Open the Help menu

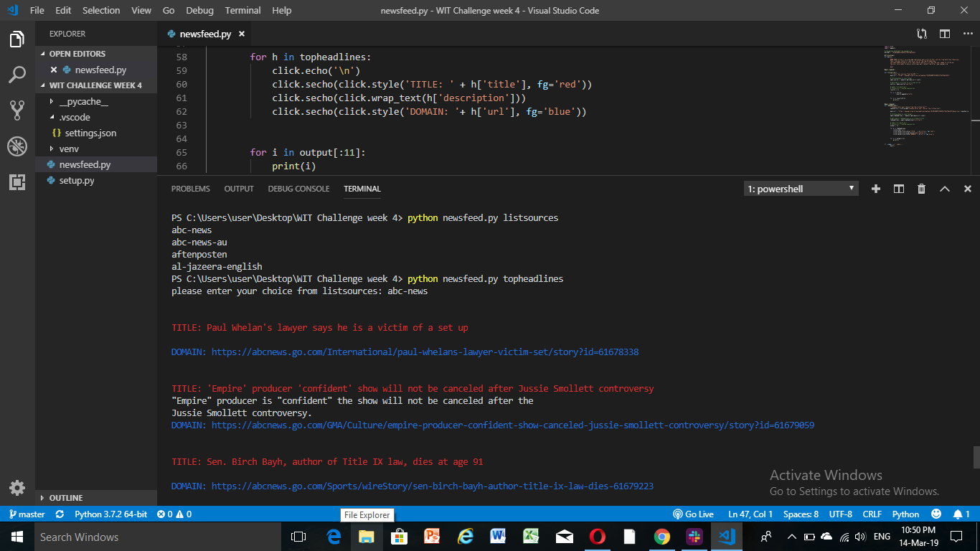pyautogui.click(x=282, y=10)
